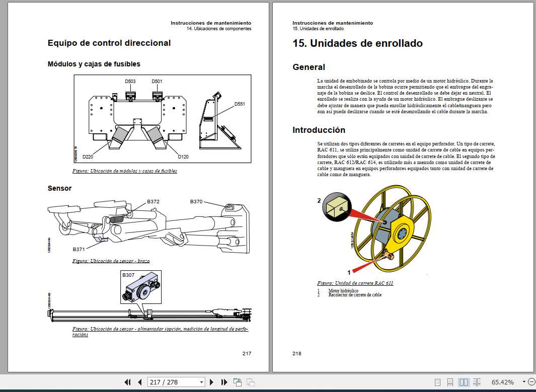The width and height of the screenshot is (536, 392).
Task: Click the previous view icon
Action: 238,382
